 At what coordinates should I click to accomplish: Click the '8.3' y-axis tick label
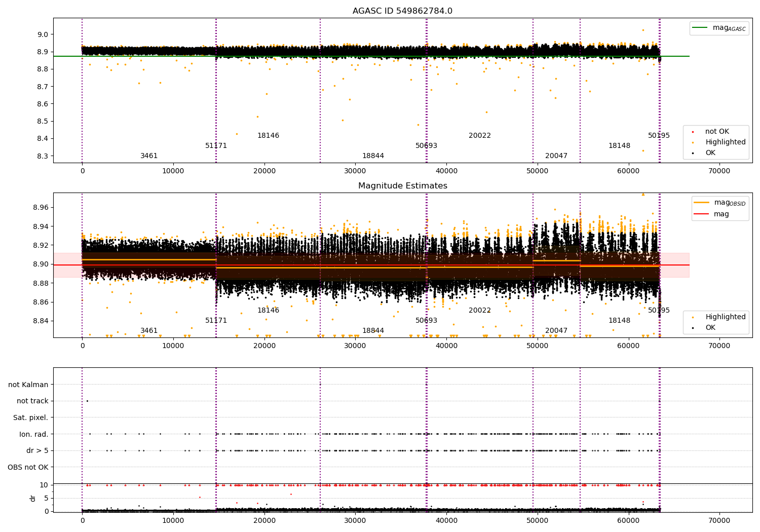pyautogui.click(x=42, y=156)
